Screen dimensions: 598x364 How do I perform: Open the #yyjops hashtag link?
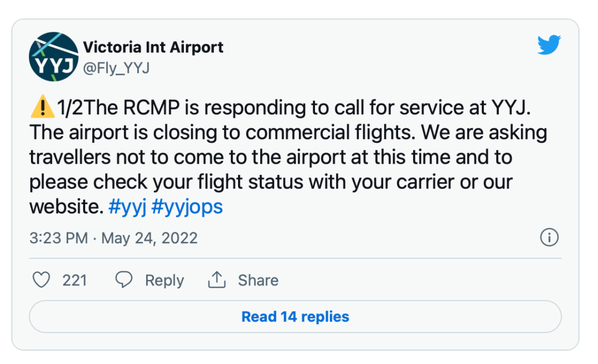pos(187,207)
